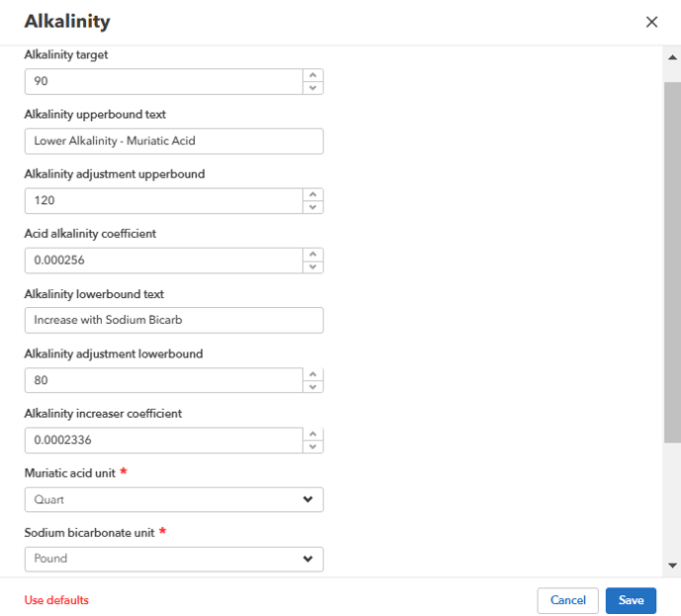This screenshot has height=616, width=681.
Task: Click the Save button
Action: [631, 600]
